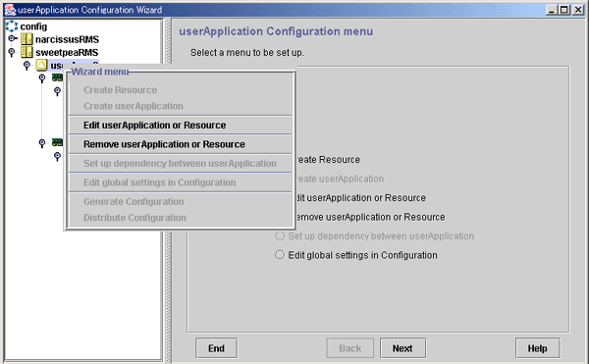Screen dimensions: 589x364
Task: Click the userApplication triangle icon in tree
Action: point(41,65)
